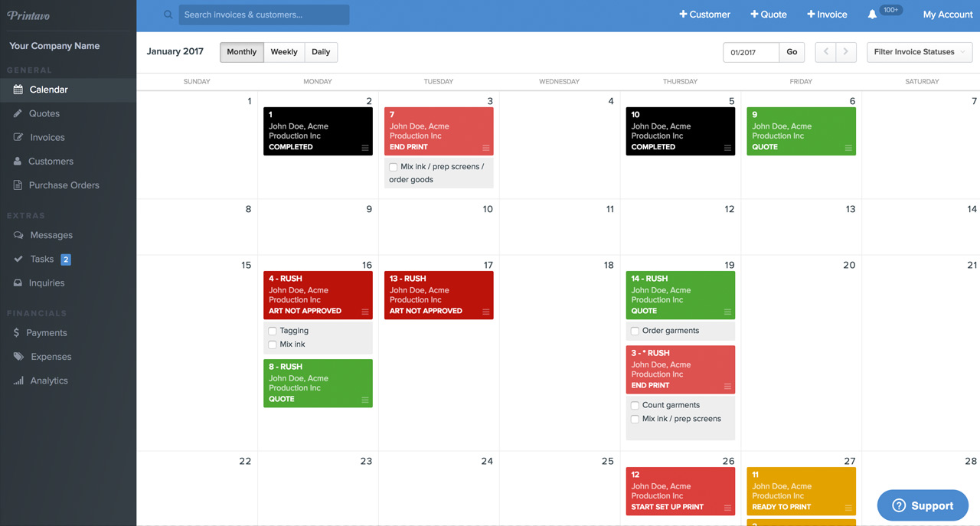Click the Quotes pencil icon in sidebar
Image resolution: width=980 pixels, height=526 pixels.
click(18, 113)
